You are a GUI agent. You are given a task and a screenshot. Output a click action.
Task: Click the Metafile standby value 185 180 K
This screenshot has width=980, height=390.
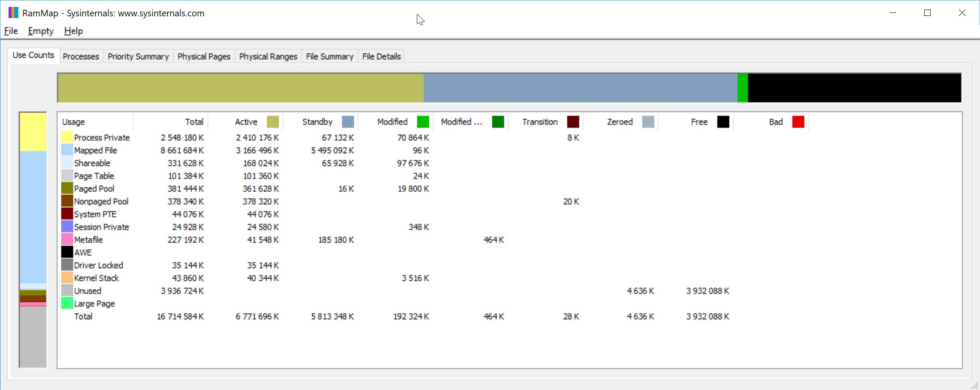[336, 240]
